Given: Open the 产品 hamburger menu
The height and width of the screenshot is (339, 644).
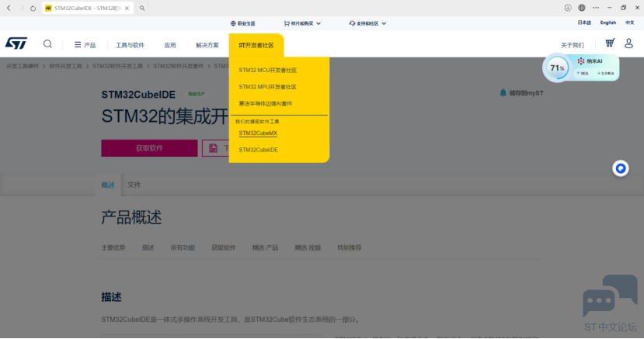Looking at the screenshot, I should 85,45.
